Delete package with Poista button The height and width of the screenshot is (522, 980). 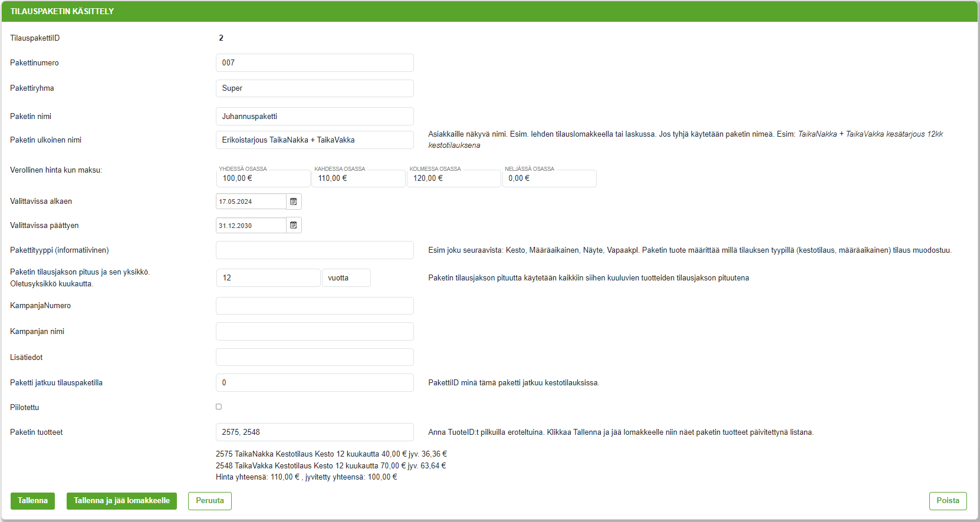948,501
